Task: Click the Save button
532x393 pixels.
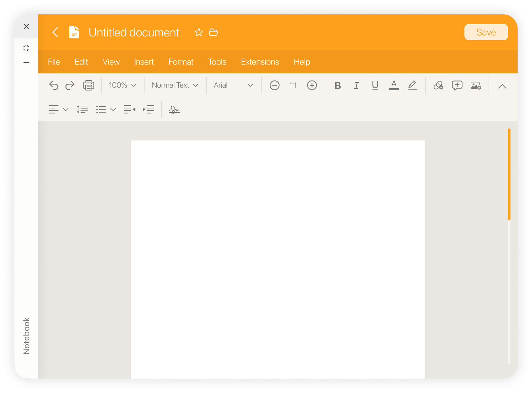Action: pos(486,32)
